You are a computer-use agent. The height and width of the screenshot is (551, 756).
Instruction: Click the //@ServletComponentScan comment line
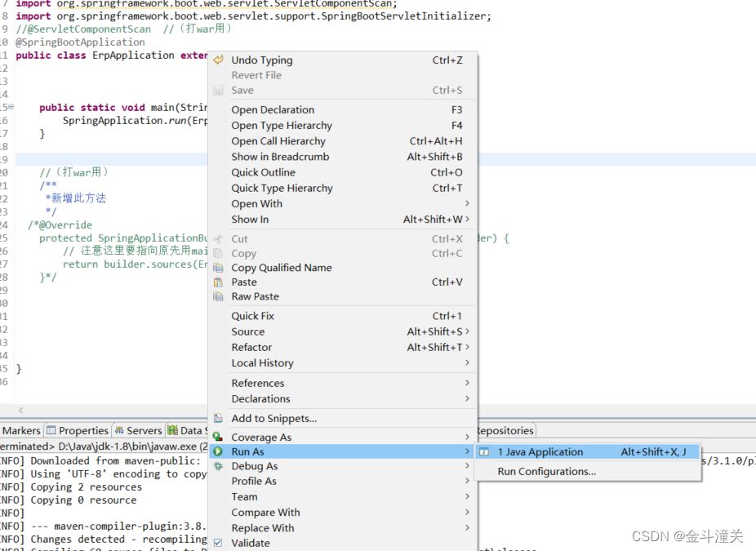click(123, 29)
